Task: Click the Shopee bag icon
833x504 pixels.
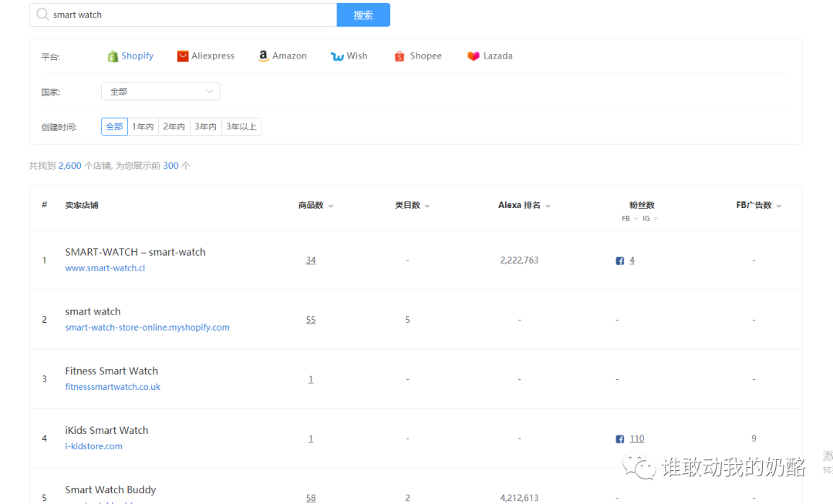Action: click(400, 56)
